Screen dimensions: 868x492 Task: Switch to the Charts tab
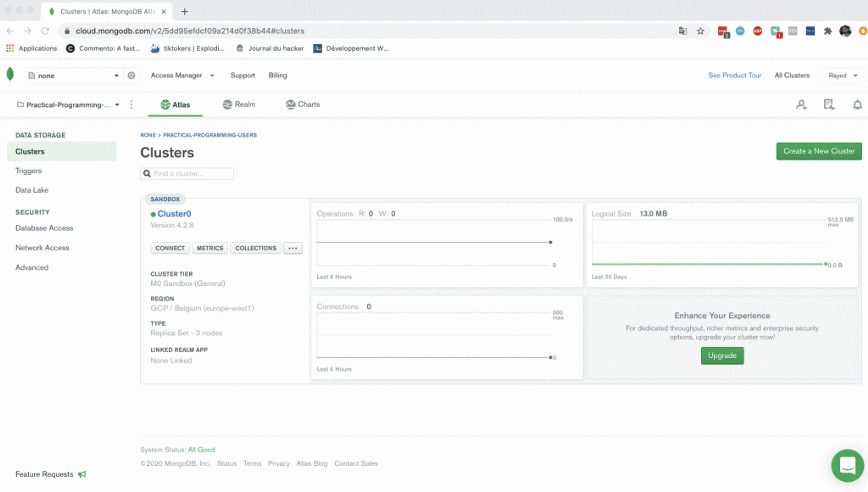coord(302,105)
